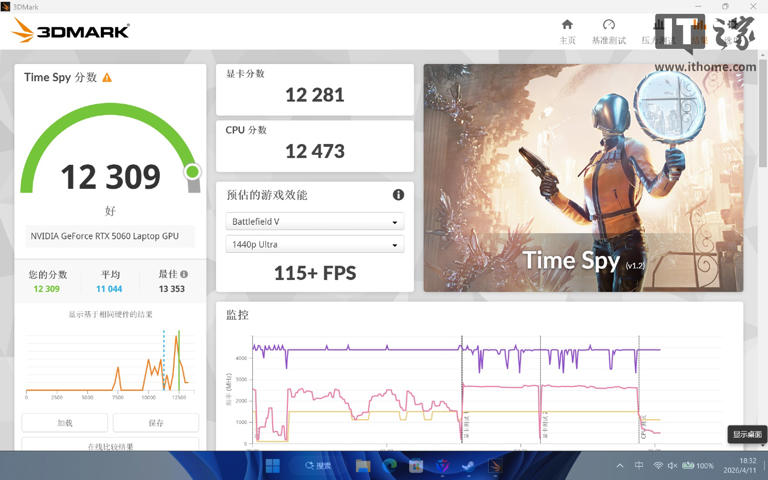Screen dimensions: 768x480
Task: Click the 加载 load button
Action: coord(64,423)
